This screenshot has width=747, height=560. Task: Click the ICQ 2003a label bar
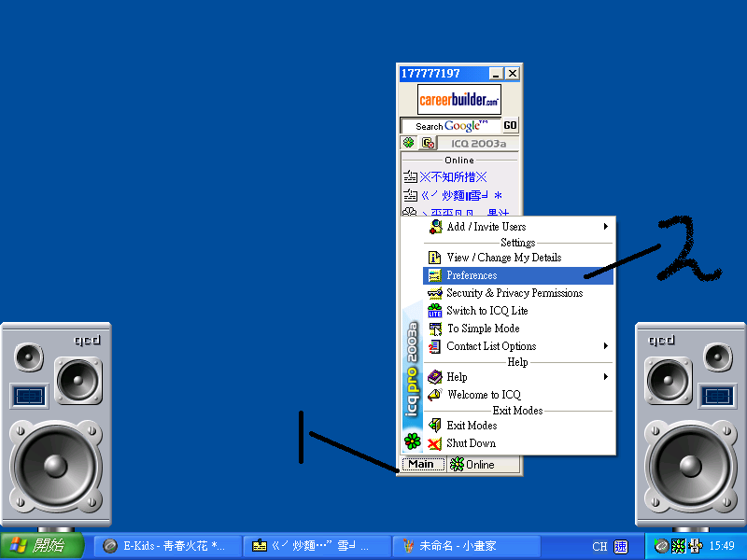pyautogui.click(x=478, y=144)
